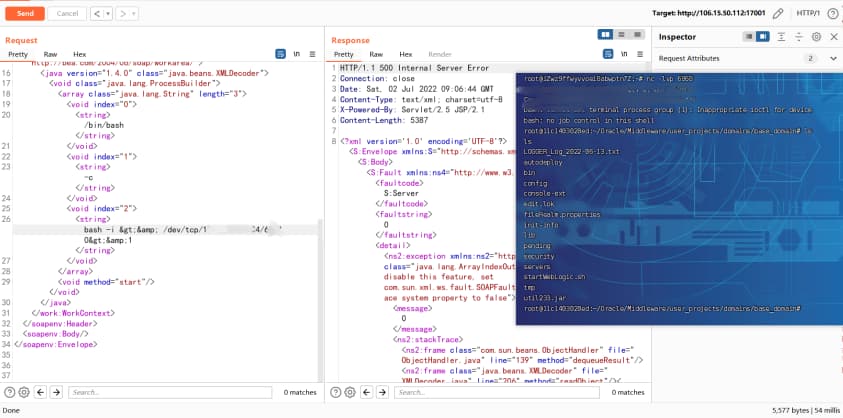Toggle non-printable characters in Request pane
The width and height of the screenshot is (843, 418).
point(295,54)
